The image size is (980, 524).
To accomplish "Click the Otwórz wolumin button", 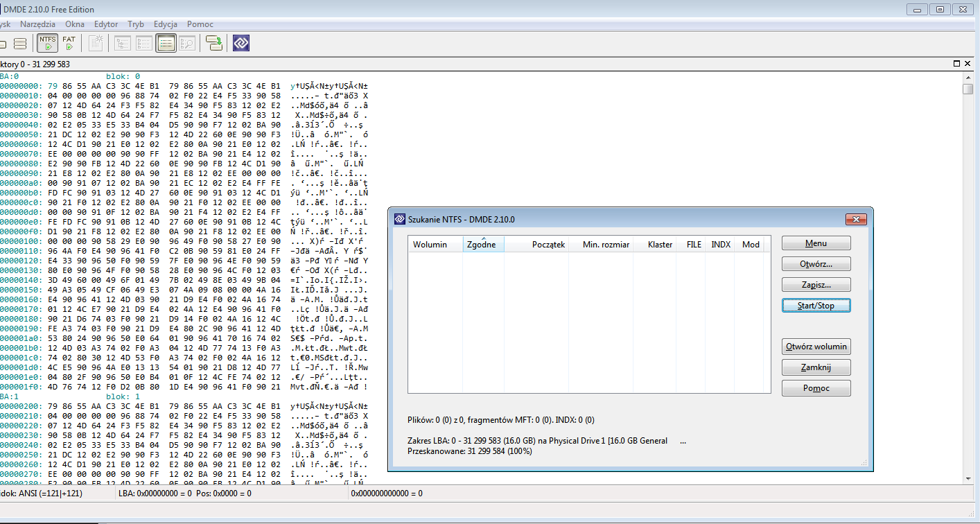I will (816, 347).
